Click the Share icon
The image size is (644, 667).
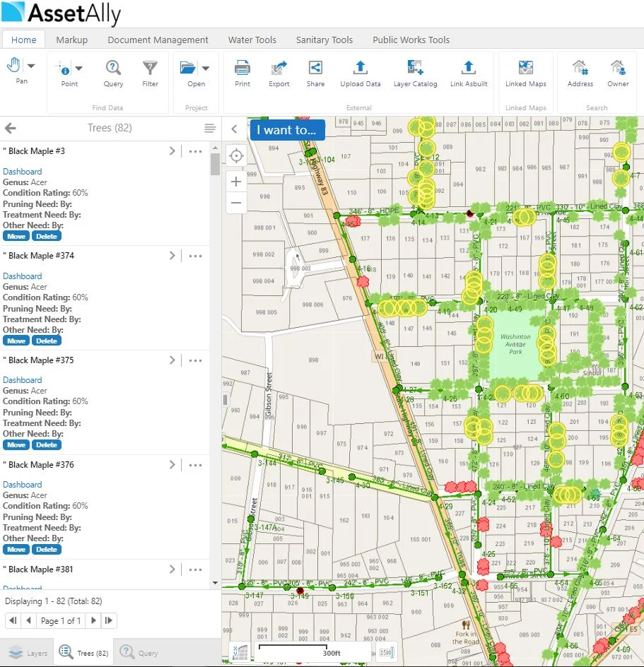click(x=315, y=68)
